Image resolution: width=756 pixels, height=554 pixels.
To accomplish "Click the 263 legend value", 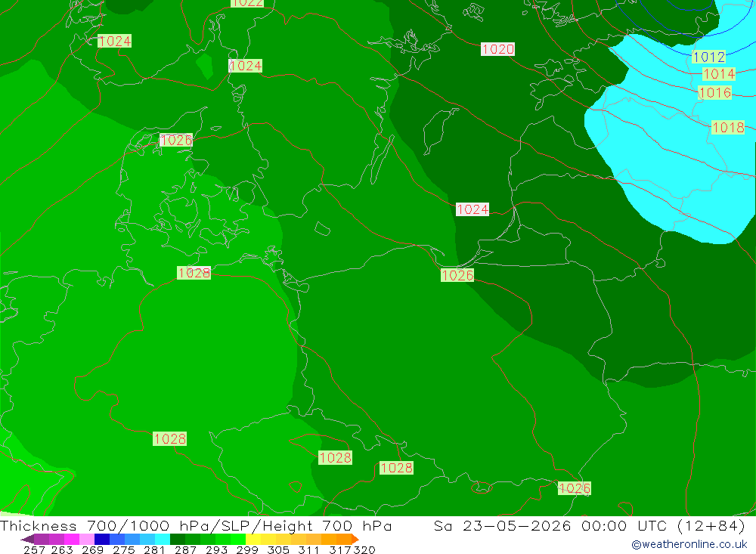I will [x=62, y=549].
